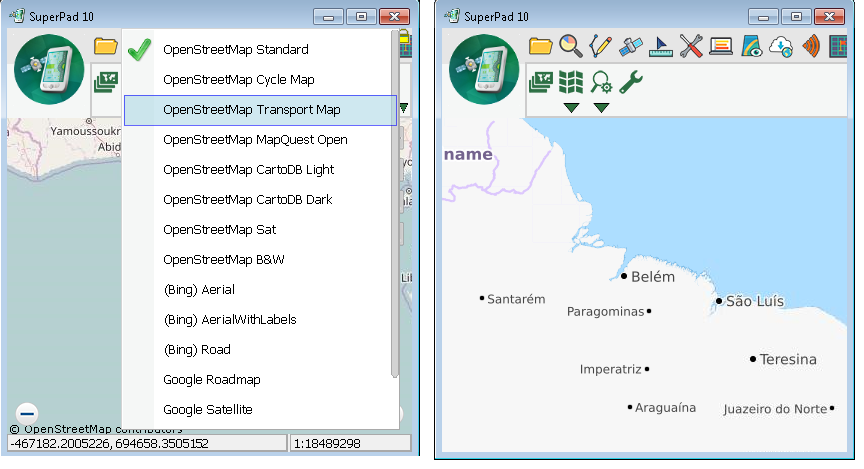864x469 pixels.
Task: Click the orange signal waves icon
Action: [811, 46]
